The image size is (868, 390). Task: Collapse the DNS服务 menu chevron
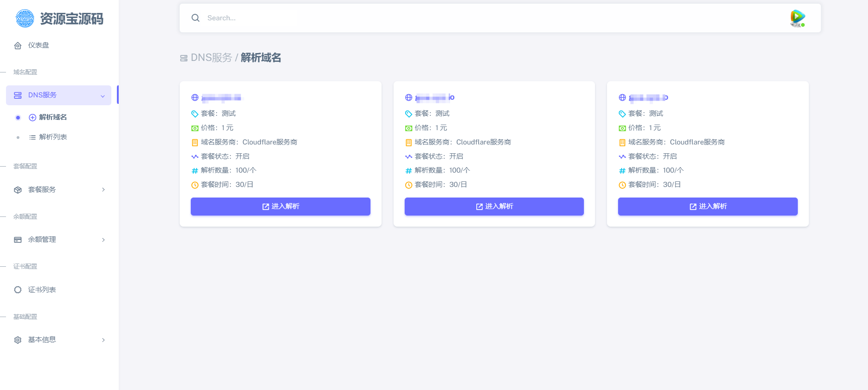pos(103,96)
